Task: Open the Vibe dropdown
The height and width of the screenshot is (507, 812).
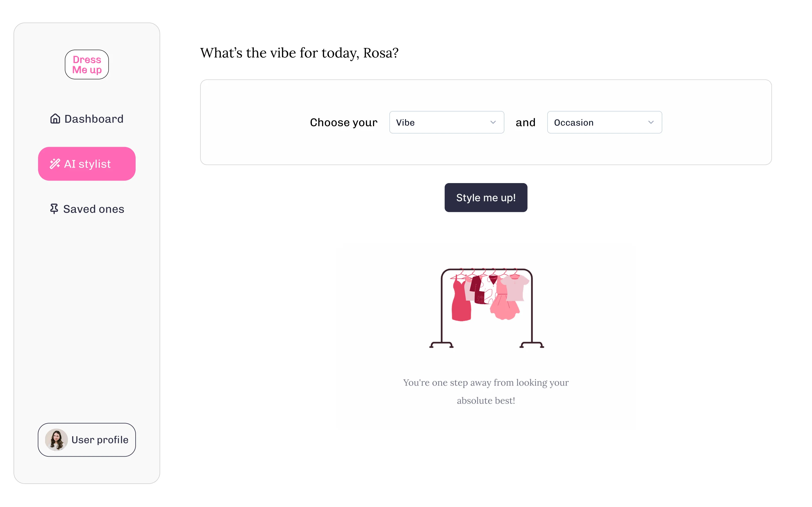Action: click(447, 123)
